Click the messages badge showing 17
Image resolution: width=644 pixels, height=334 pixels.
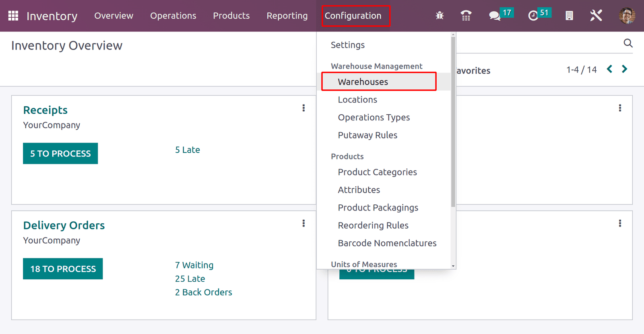point(507,13)
